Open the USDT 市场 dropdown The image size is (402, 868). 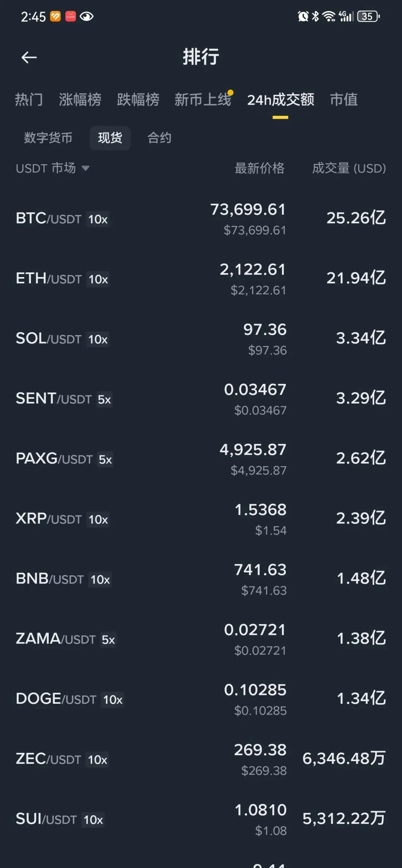[x=52, y=168]
